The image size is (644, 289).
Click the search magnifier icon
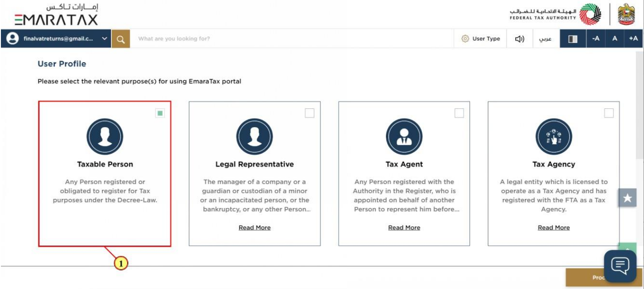coord(121,39)
